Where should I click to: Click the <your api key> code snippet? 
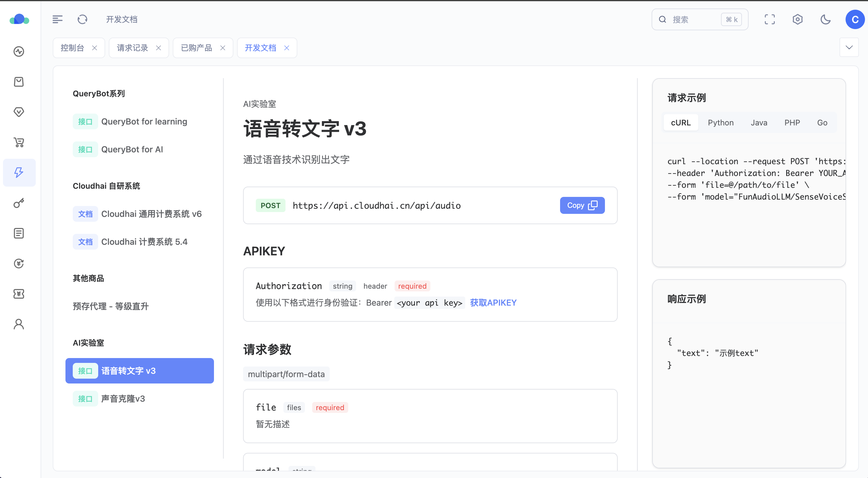click(x=429, y=303)
